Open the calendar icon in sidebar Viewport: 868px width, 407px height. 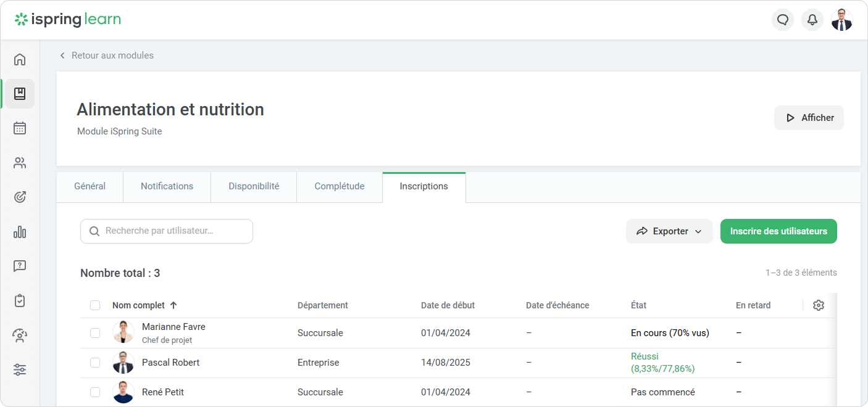(x=20, y=128)
